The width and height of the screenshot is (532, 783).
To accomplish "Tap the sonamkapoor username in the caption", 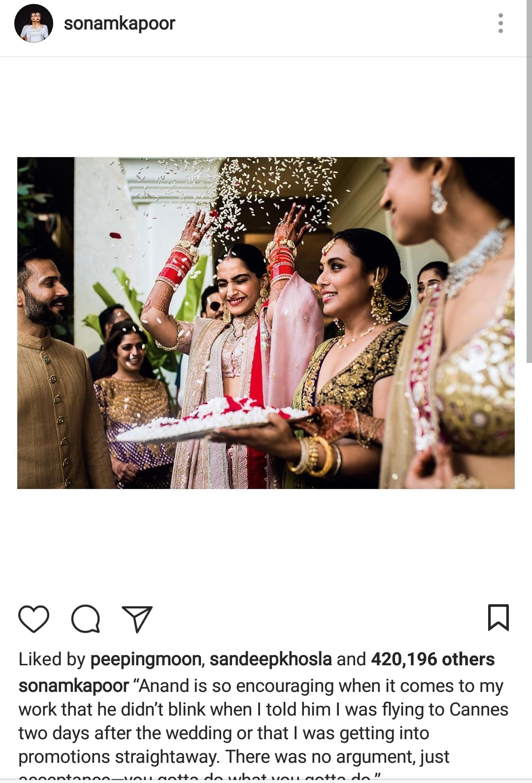I will point(74,686).
